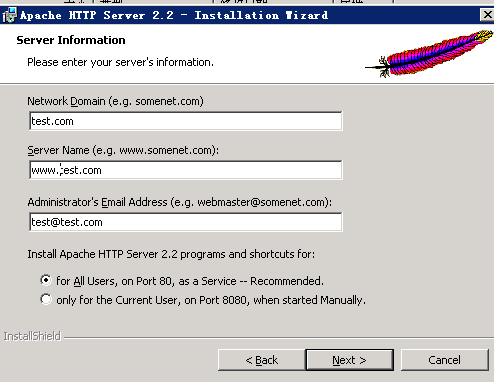Close the Installation Wizard window
This screenshot has width=494, height=382.
click(x=487, y=15)
